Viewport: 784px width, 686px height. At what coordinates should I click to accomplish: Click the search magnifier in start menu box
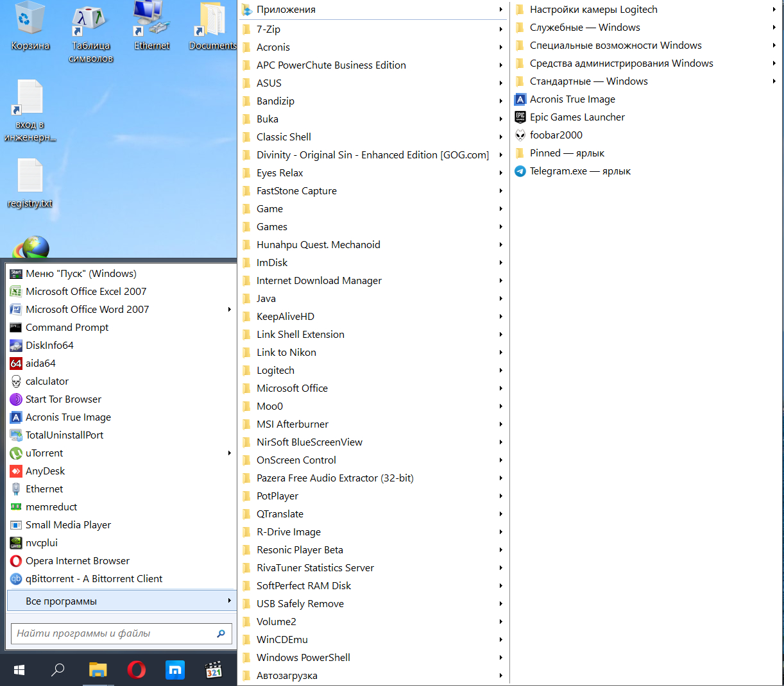pos(221,633)
